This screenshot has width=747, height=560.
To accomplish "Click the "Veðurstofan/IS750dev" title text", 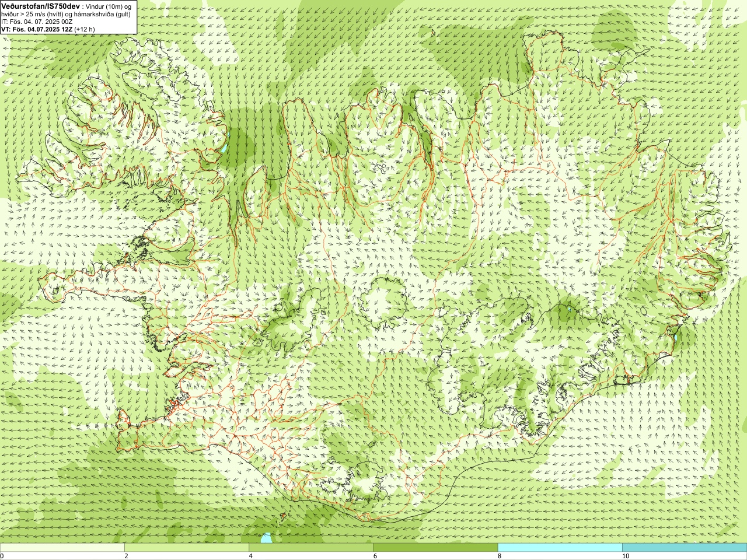I will tap(40, 6).
